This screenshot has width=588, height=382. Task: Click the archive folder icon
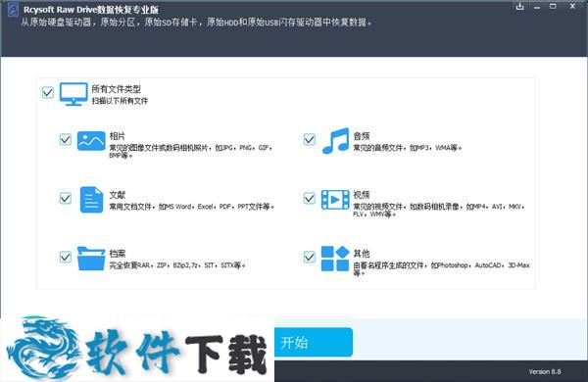pos(91,259)
